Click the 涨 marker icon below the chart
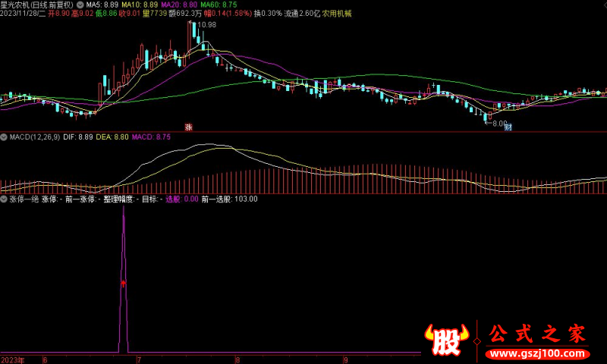This screenshot has height=364, width=607. [188, 127]
